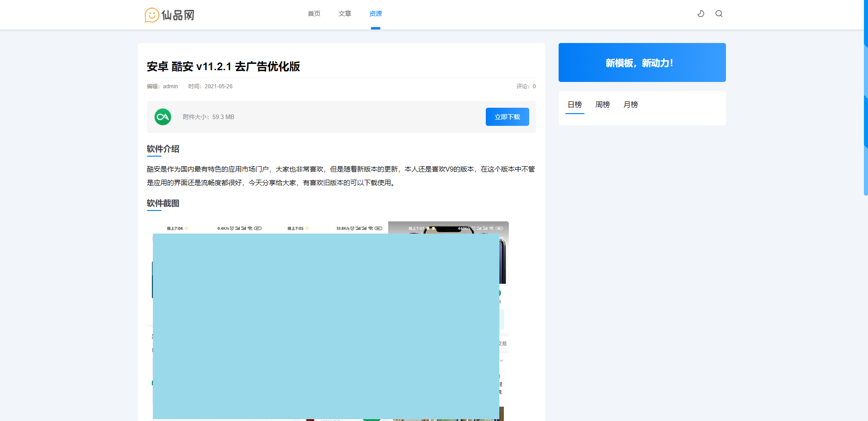Image resolution: width=868 pixels, height=421 pixels.
Task: Click battery icon in 晚上7:07 status bar
Action: [499, 229]
